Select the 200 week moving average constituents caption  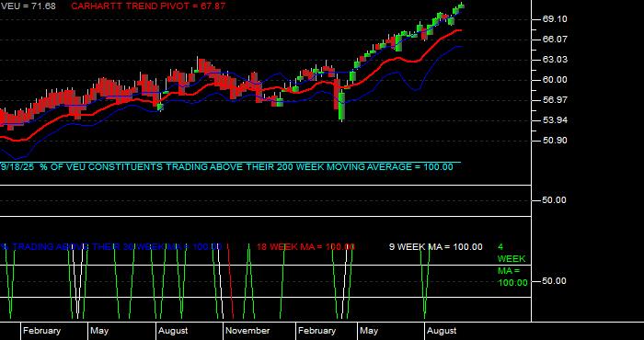pyautogui.click(x=226, y=167)
